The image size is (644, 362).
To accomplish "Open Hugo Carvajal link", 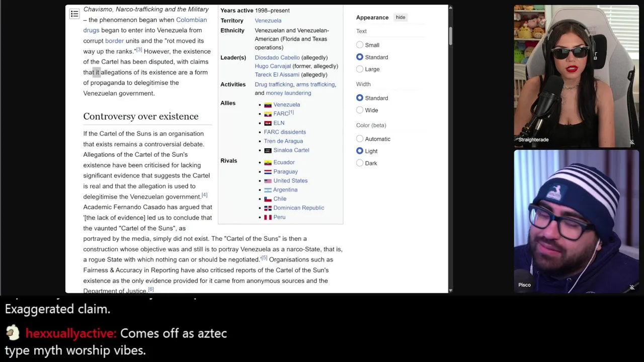I will click(273, 66).
